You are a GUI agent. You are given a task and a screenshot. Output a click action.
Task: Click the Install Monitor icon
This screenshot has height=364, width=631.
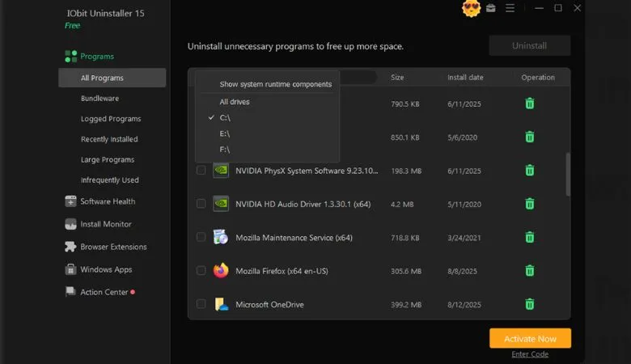[x=70, y=224]
